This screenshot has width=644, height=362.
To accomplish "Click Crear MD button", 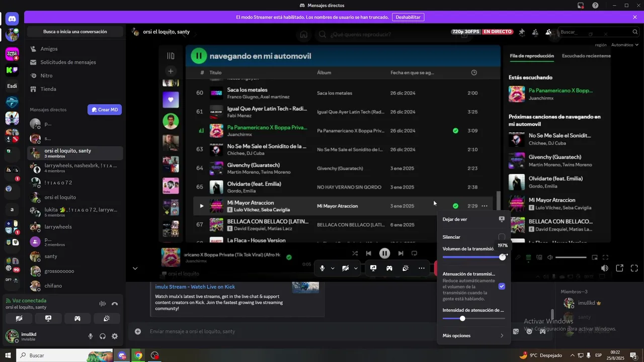I will click(x=105, y=110).
